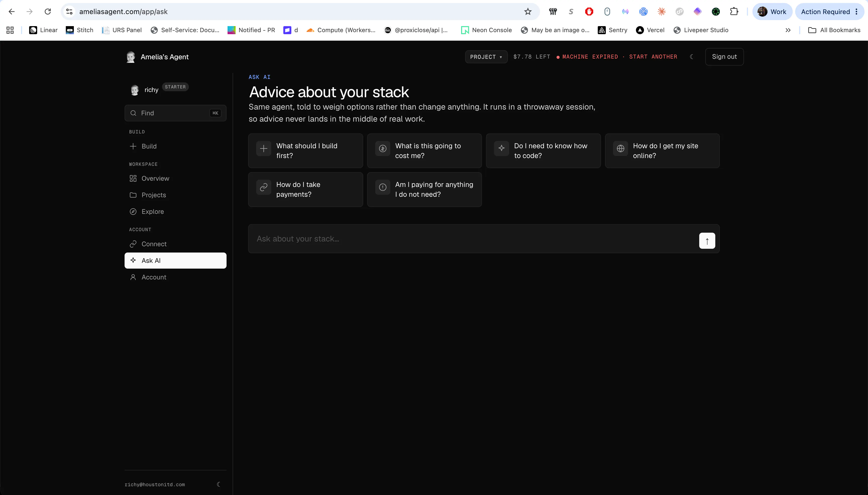Show hidden bookmarks with the double chevron
The width and height of the screenshot is (868, 495).
pyautogui.click(x=788, y=30)
